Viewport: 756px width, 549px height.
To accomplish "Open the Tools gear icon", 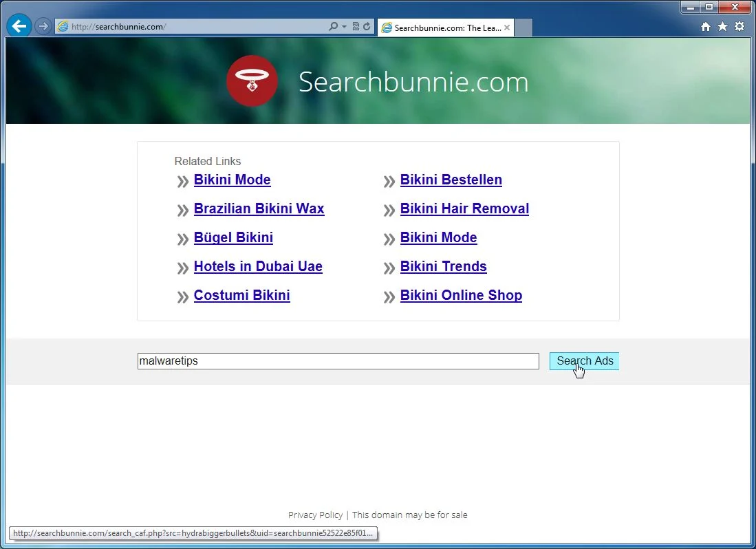I will point(739,27).
